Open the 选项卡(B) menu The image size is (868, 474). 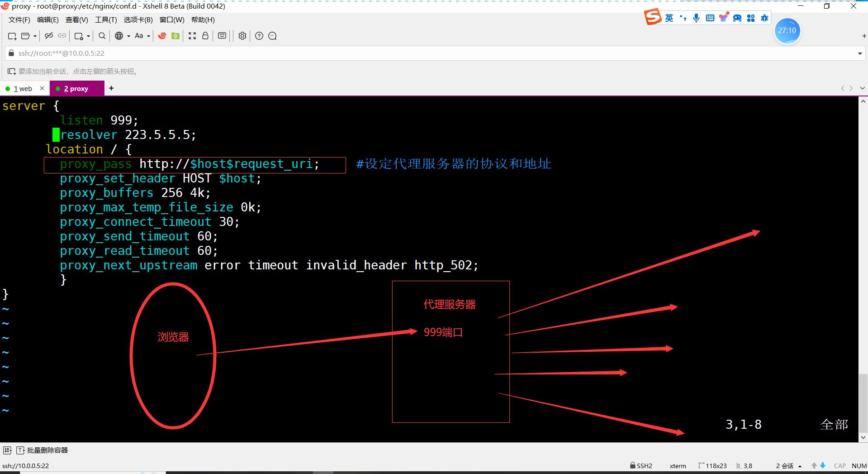tap(138, 20)
